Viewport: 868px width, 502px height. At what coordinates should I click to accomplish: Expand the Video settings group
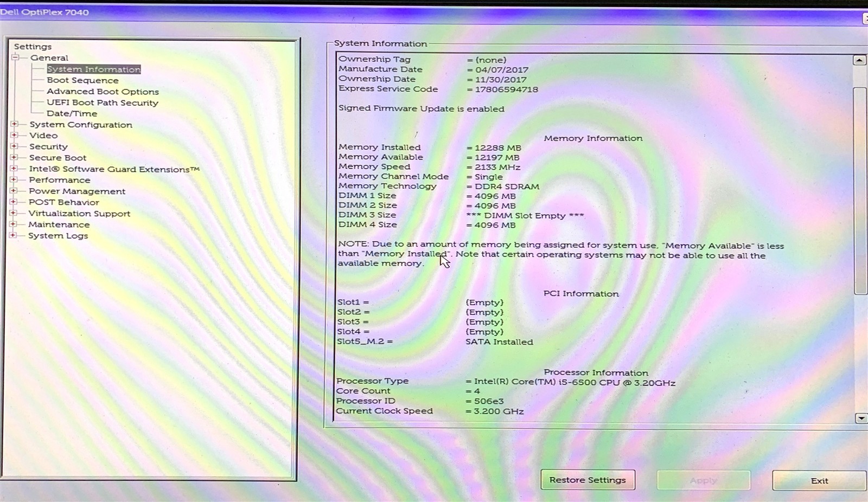pos(15,136)
